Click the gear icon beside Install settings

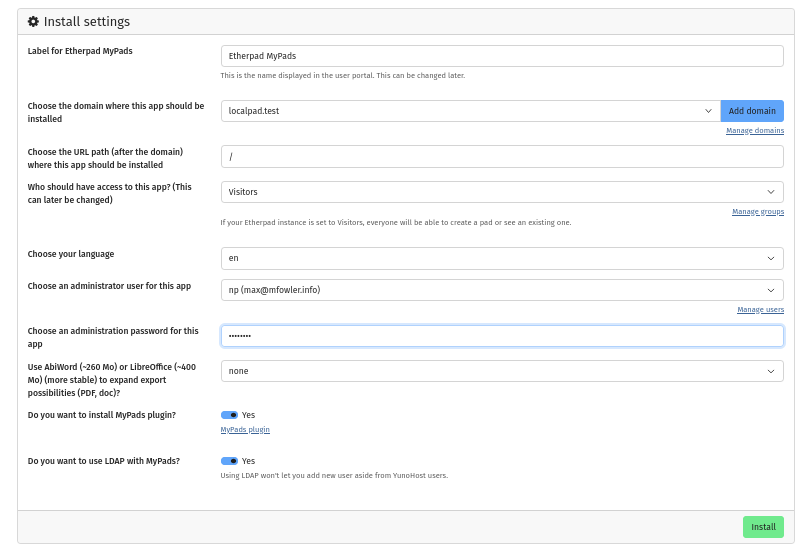click(33, 22)
